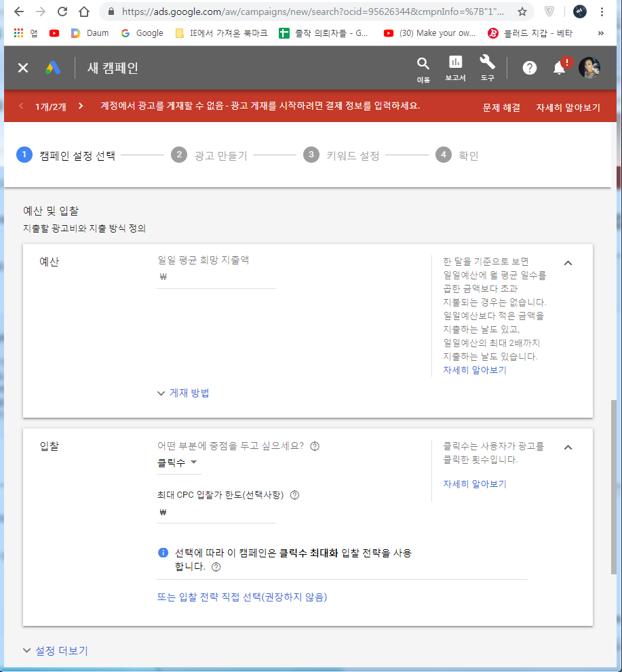The height and width of the screenshot is (672, 622).
Task: Click the browser back arrow
Action: 19,12
